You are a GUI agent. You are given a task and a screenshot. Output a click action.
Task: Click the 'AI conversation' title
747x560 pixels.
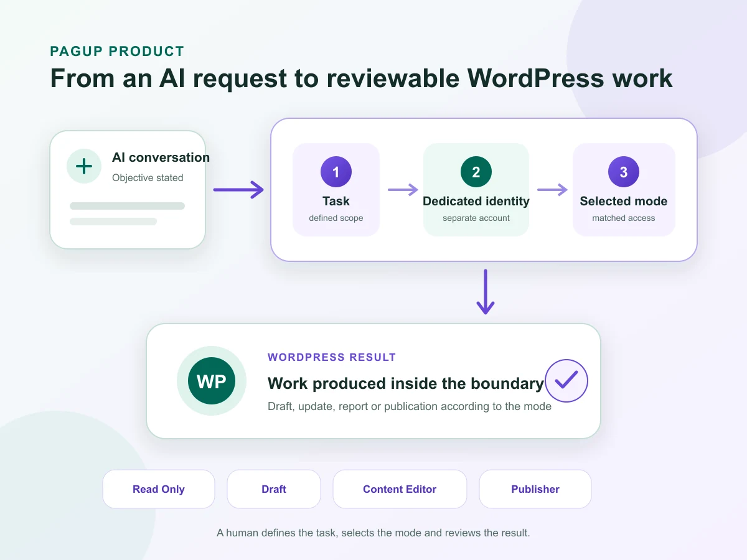coord(161,157)
